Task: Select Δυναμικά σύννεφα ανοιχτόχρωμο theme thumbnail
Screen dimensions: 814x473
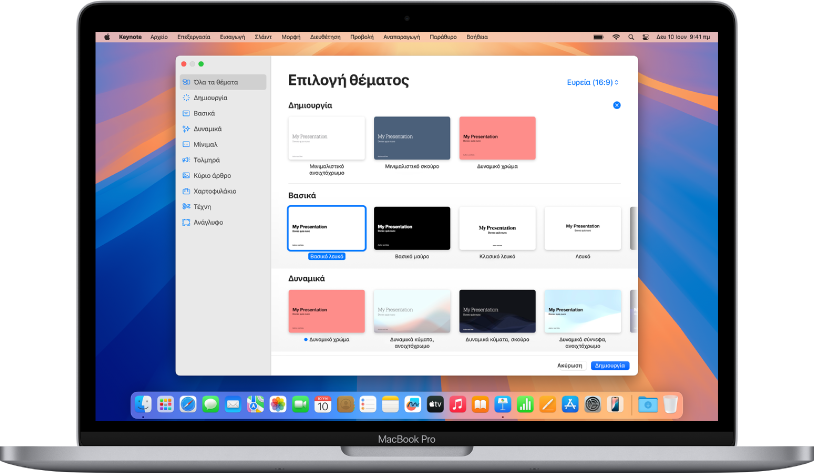Action: 582,312
